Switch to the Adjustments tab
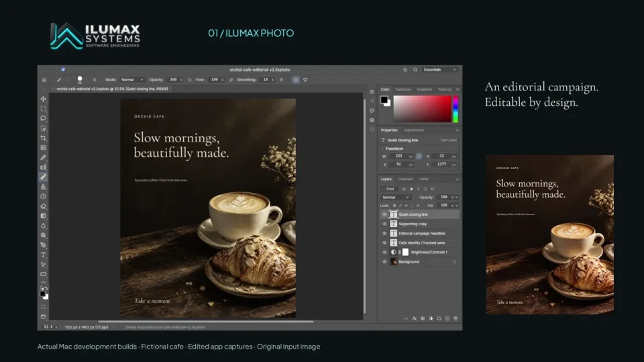 click(414, 130)
